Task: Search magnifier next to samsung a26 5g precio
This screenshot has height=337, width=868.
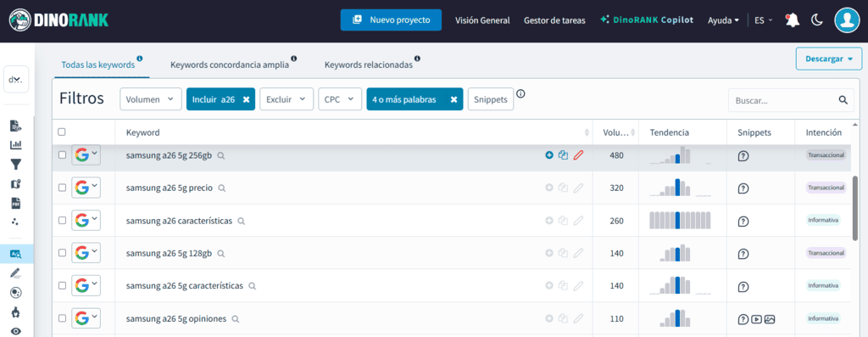Action: (221, 188)
